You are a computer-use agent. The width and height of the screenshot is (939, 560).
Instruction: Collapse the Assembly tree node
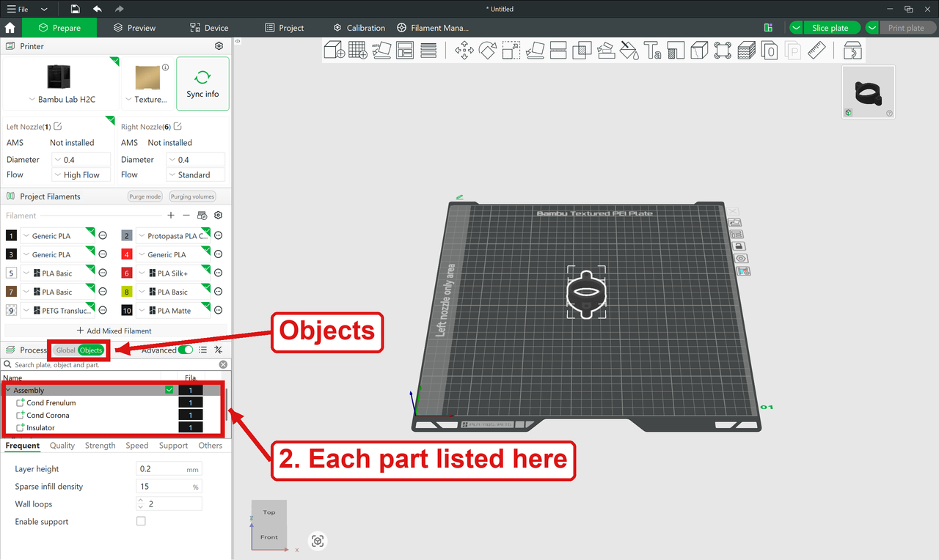pyautogui.click(x=8, y=390)
